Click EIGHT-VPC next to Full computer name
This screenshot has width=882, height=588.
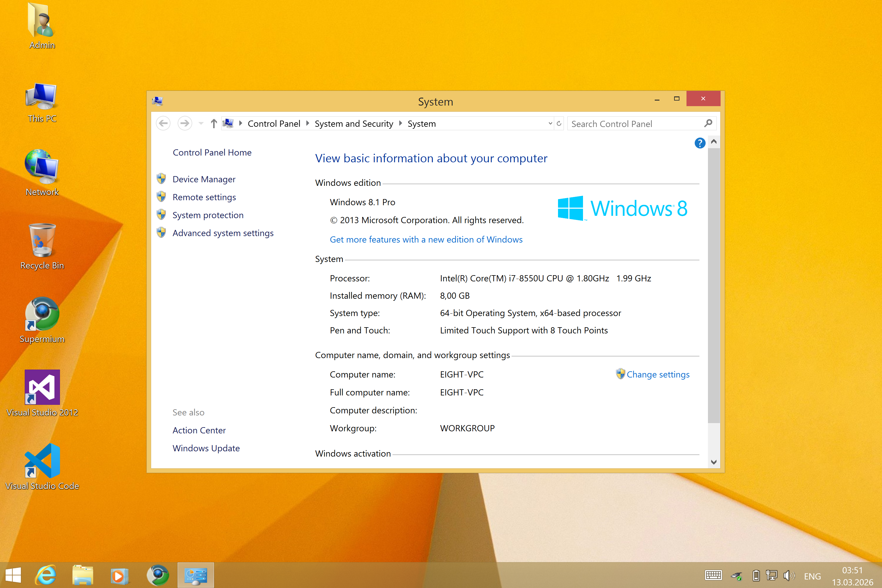pyautogui.click(x=462, y=392)
